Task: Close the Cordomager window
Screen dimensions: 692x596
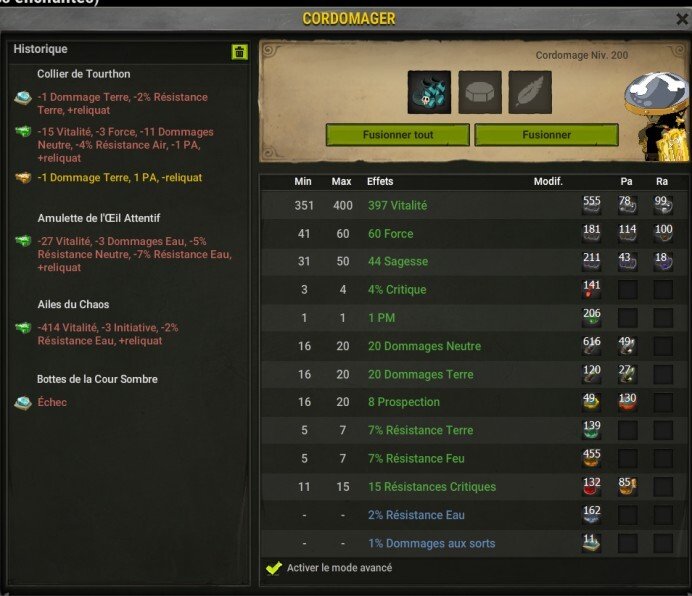Action: 682,19
